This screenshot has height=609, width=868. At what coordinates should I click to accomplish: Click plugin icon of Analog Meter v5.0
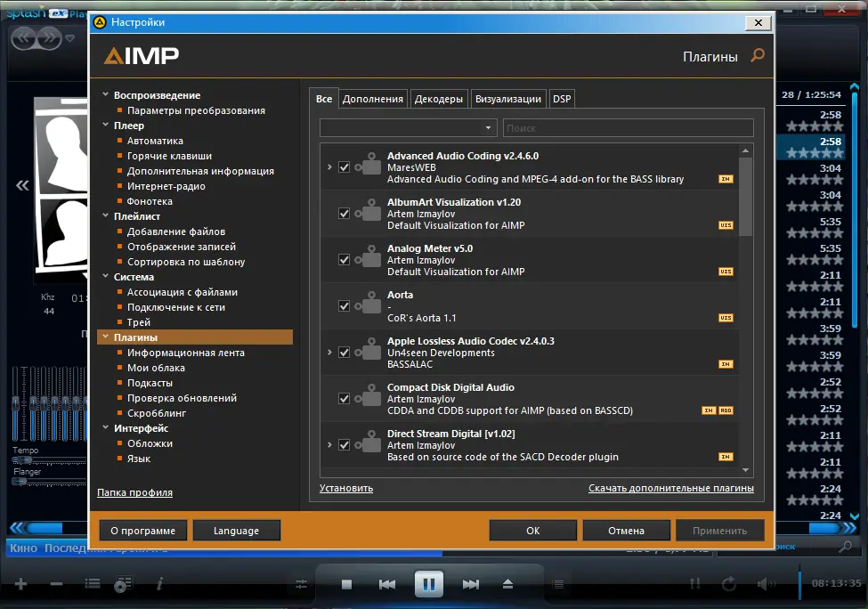(x=368, y=257)
